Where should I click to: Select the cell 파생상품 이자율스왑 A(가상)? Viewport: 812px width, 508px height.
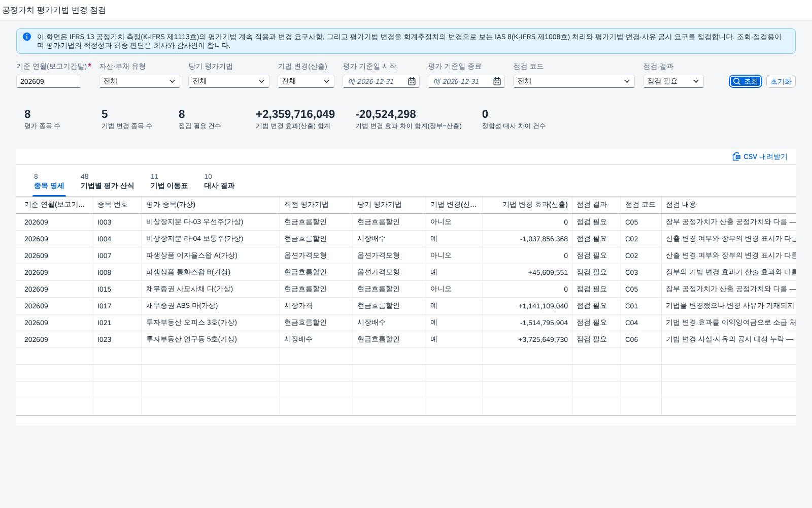[x=211, y=256]
